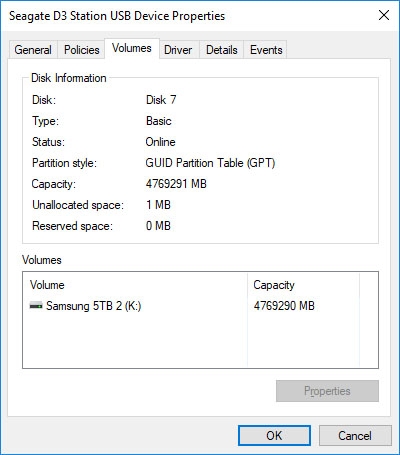
Task: Confirm the dialog with OK
Action: tap(274, 435)
